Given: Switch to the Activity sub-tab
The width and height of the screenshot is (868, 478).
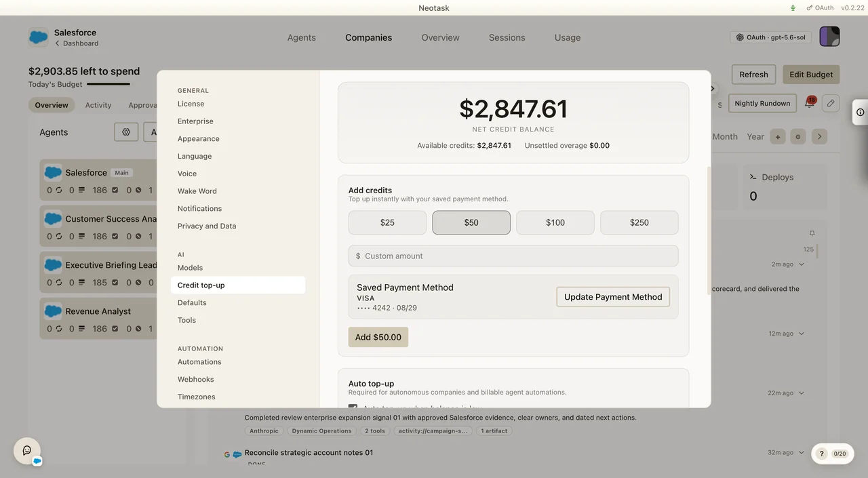Looking at the screenshot, I should coord(98,105).
